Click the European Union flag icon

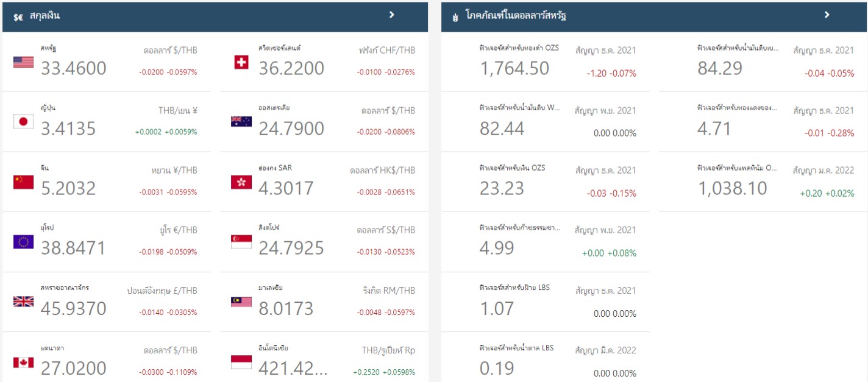pos(23,242)
